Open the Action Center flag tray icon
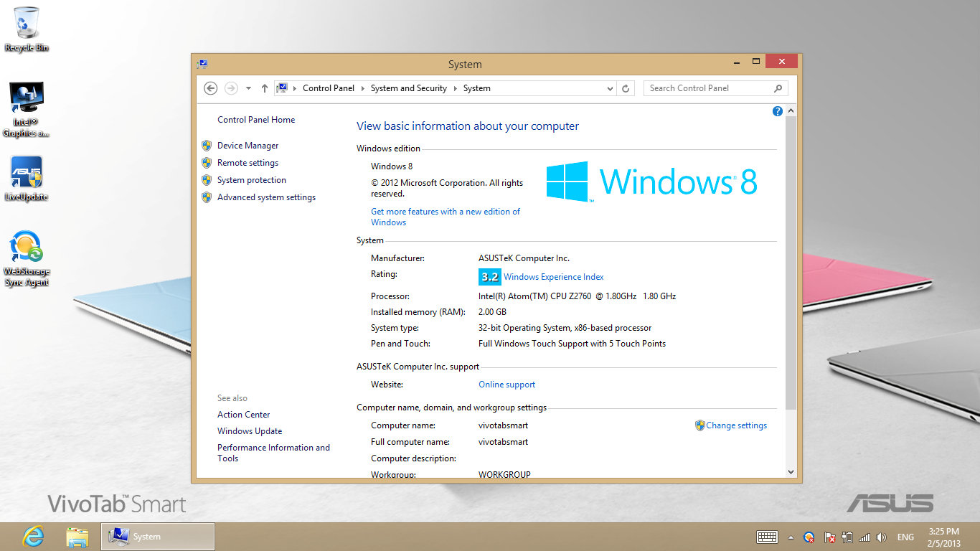Viewport: 980px width, 551px height. [x=829, y=537]
